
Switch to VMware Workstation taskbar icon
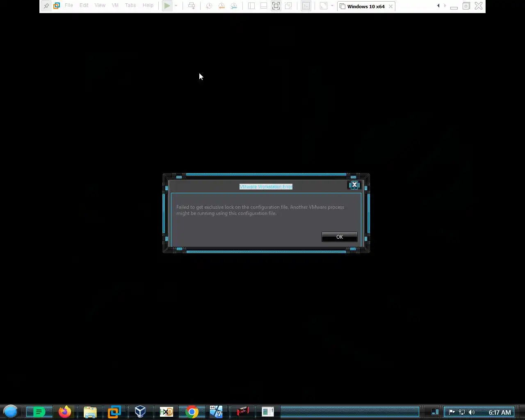point(114,411)
